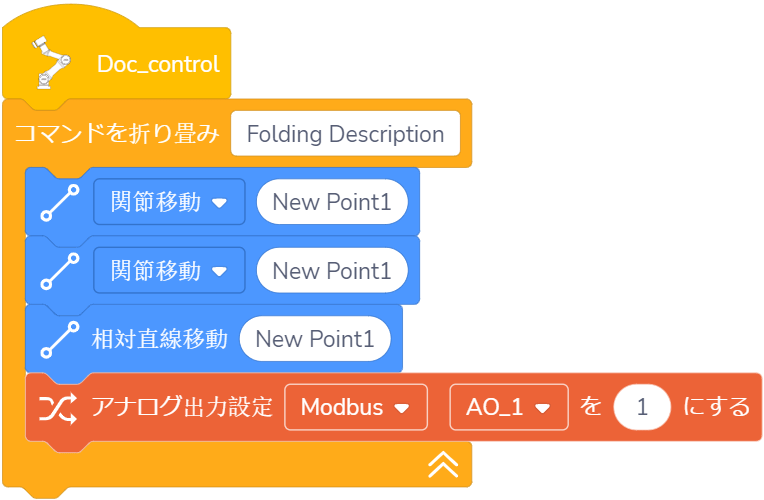Image resolution: width=764 pixels, height=500 pixels.
Task: Select New Point1 in first 関節移動 block
Action: coord(332,203)
